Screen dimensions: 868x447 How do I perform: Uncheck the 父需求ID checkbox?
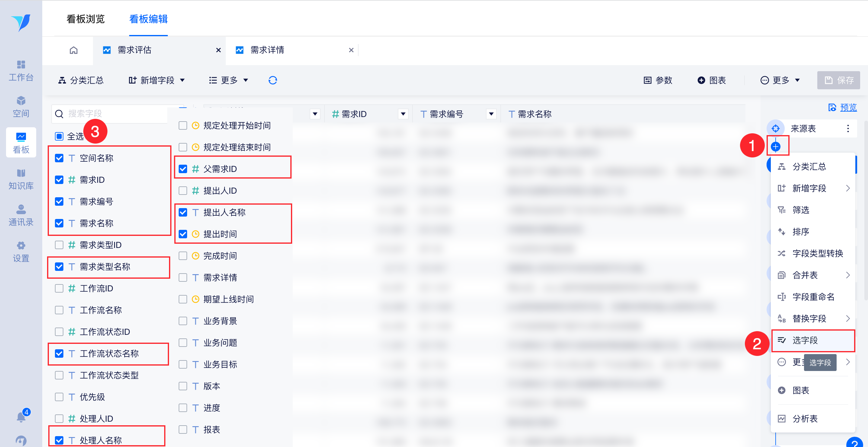(183, 169)
